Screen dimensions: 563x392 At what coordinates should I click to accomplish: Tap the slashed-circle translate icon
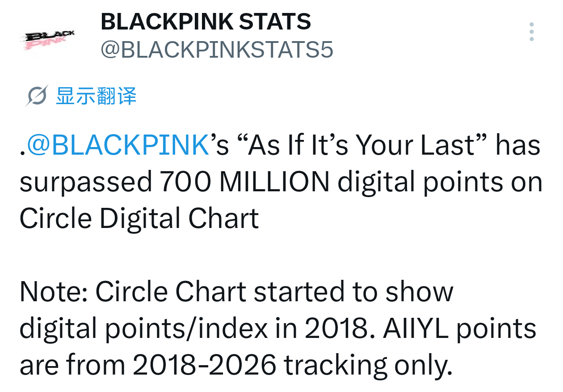pyautogui.click(x=37, y=95)
